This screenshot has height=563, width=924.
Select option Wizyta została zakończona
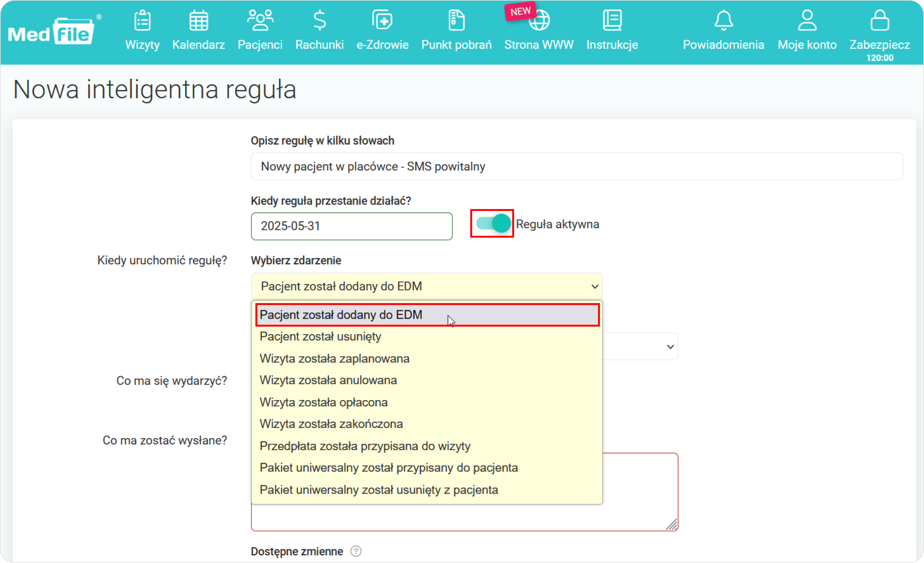coord(427,424)
